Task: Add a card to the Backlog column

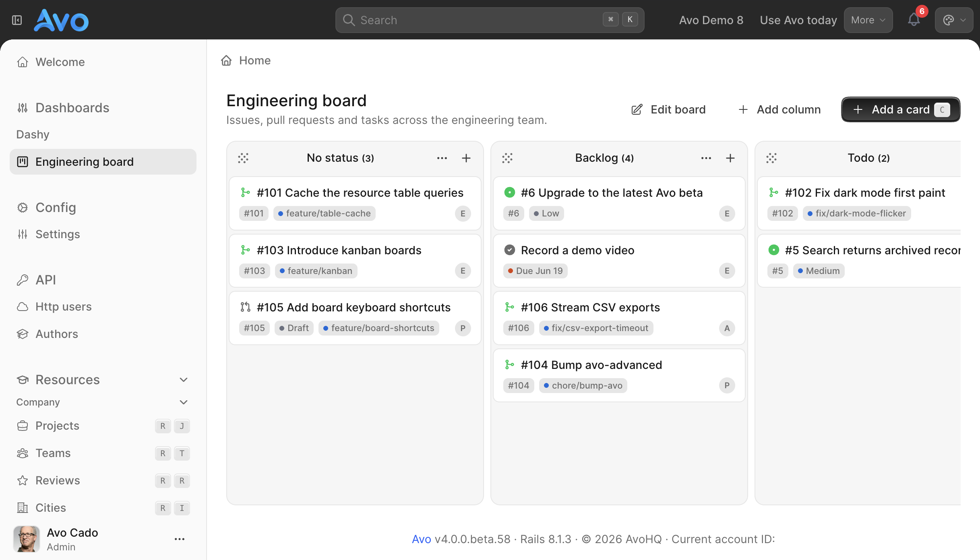Action: [x=730, y=158]
